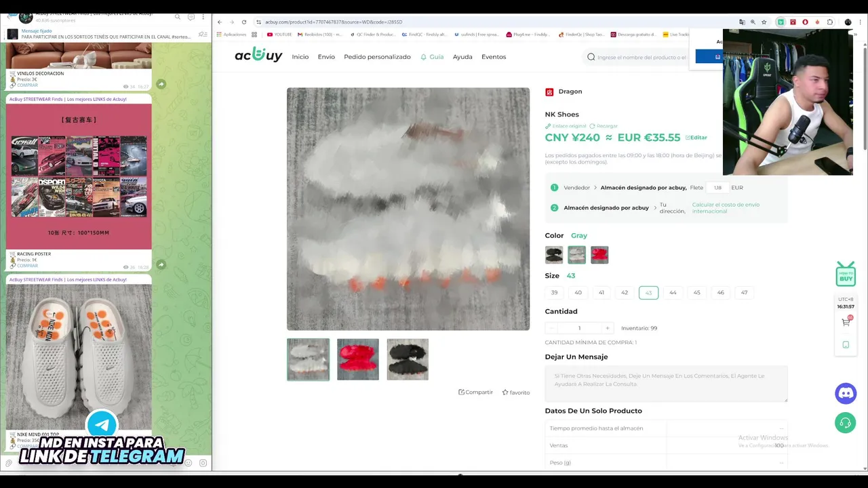The height and width of the screenshot is (488, 868).
Task: Bookmark this page with the star
Action: (x=764, y=22)
